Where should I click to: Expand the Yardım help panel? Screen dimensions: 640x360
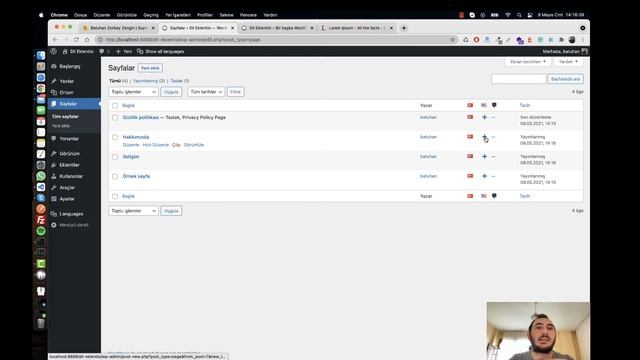click(x=568, y=62)
